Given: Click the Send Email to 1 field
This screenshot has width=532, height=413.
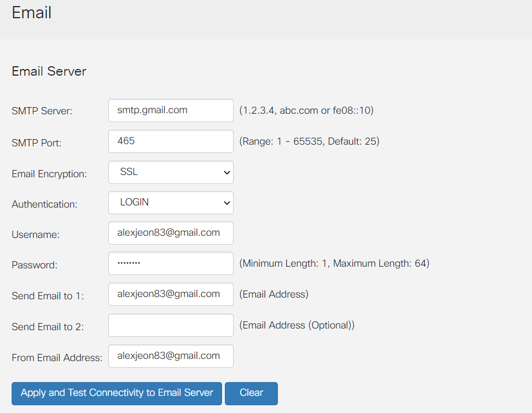Looking at the screenshot, I should (x=171, y=294).
